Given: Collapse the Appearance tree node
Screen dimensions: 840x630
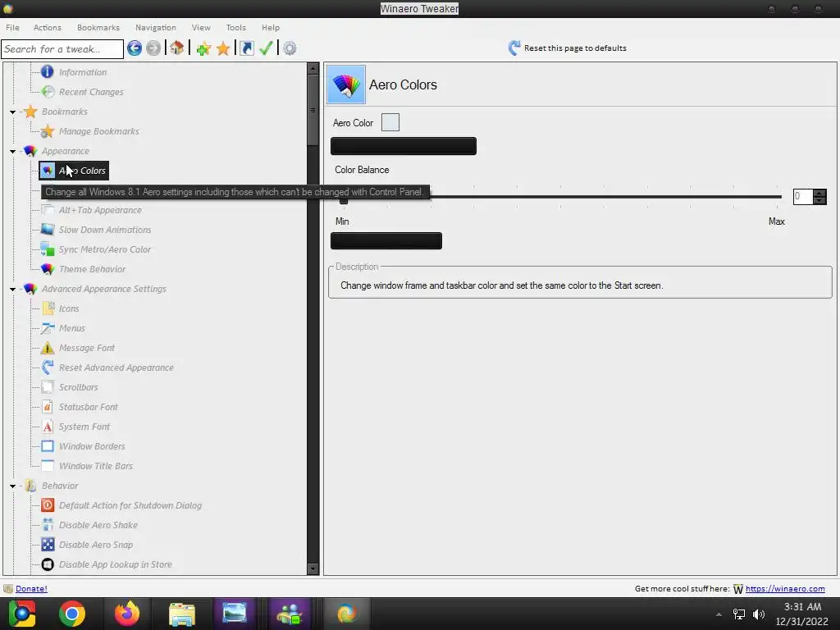Looking at the screenshot, I should click(13, 152).
